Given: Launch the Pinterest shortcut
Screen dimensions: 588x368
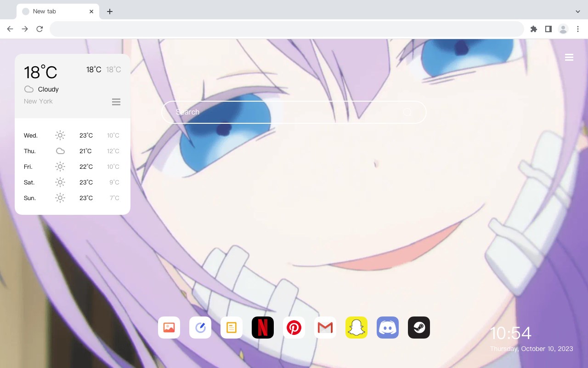Looking at the screenshot, I should pos(294,328).
